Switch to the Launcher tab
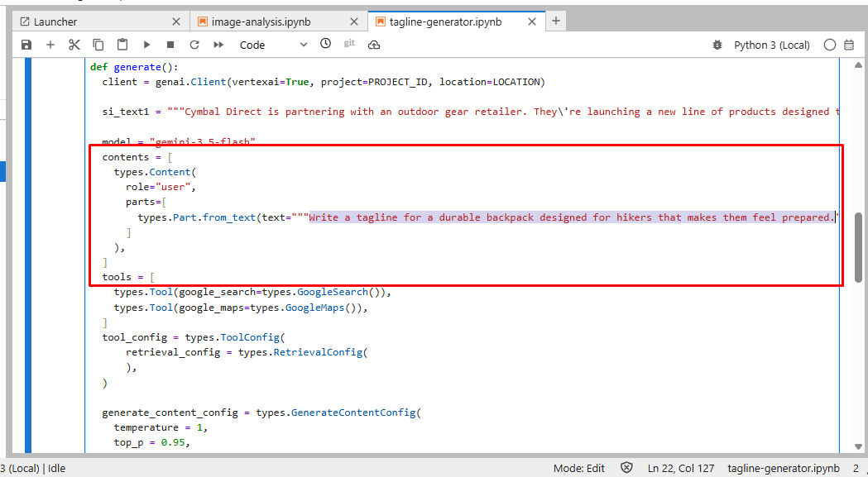This screenshot has height=477, width=868. click(99, 21)
